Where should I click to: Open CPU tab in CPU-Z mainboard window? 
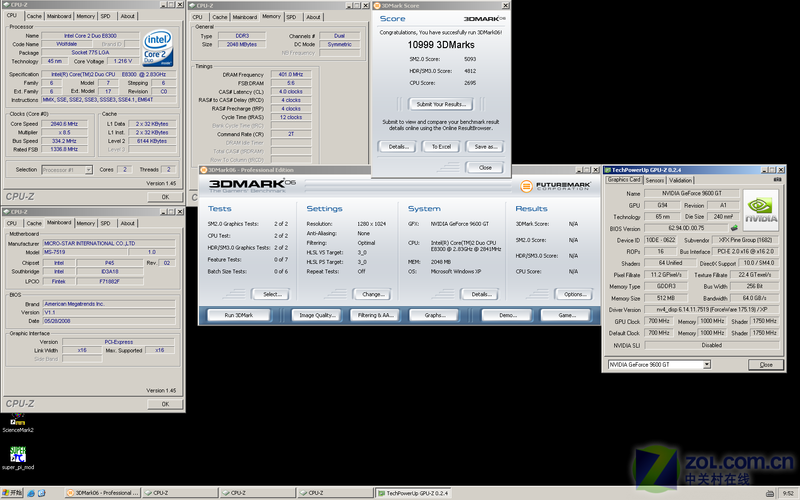[12, 223]
